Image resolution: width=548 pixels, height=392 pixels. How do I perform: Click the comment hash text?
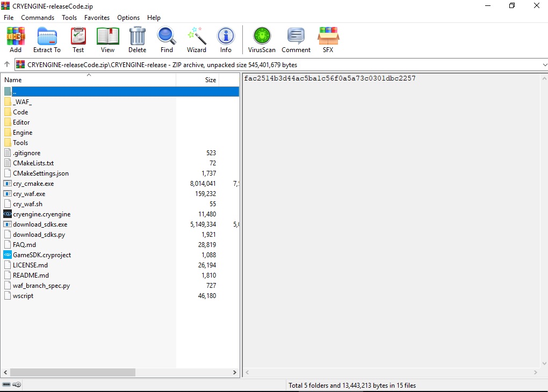(x=330, y=78)
